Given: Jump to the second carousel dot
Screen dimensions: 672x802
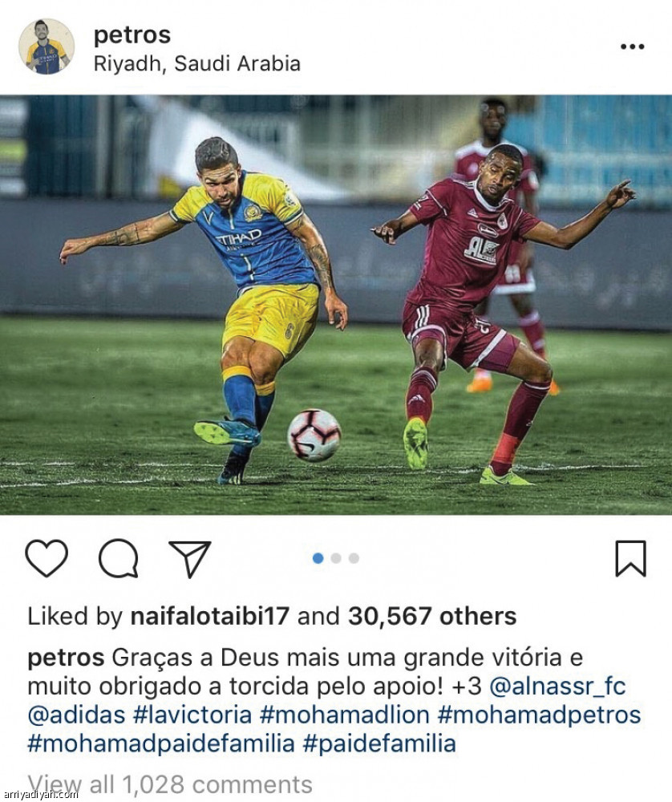Looking at the screenshot, I should (x=336, y=558).
